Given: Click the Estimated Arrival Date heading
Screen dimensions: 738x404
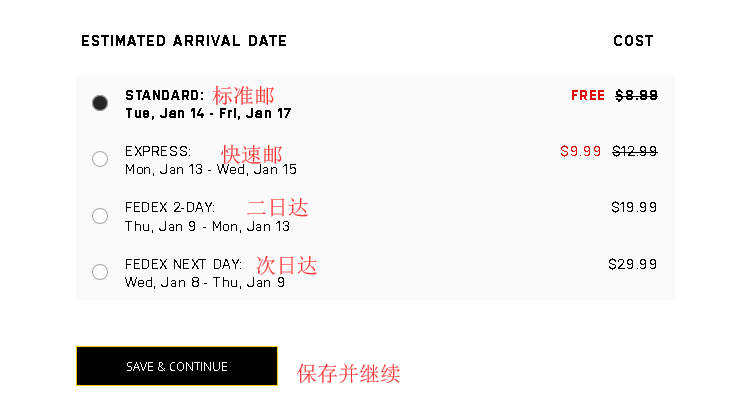Looking at the screenshot, I should (x=184, y=42).
